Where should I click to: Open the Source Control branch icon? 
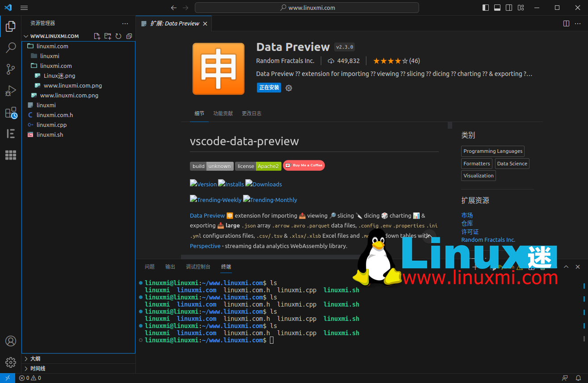click(11, 69)
